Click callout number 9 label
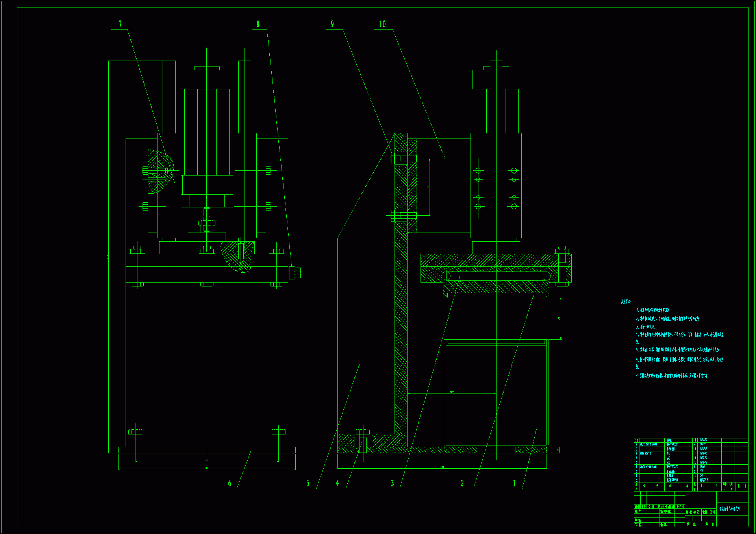Screen dimensions: 756x534 [332, 24]
